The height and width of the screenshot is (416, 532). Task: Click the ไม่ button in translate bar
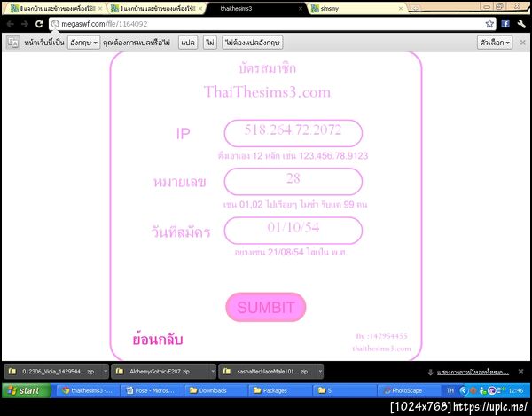[x=210, y=43]
